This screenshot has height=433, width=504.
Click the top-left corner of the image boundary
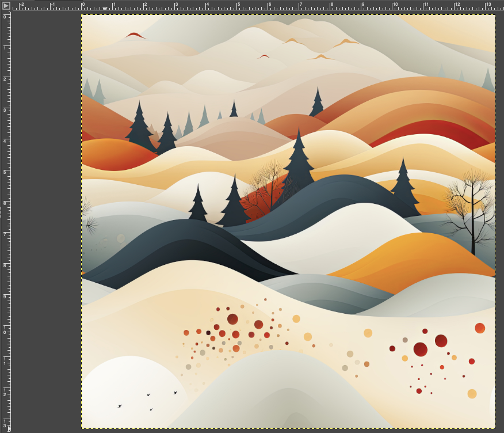(x=82, y=15)
